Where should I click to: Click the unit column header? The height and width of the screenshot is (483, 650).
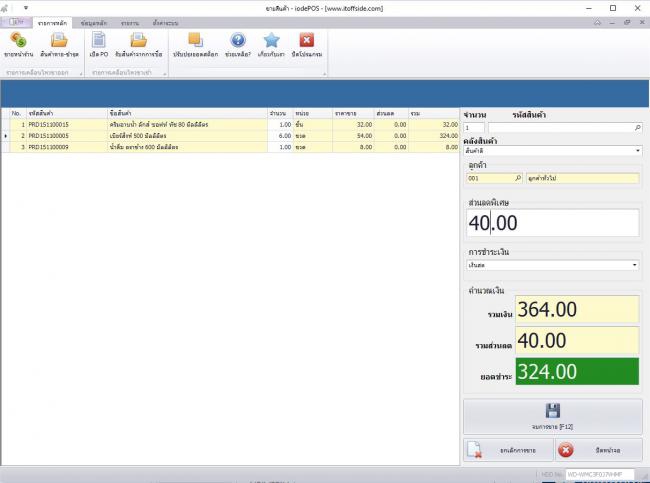click(313, 113)
